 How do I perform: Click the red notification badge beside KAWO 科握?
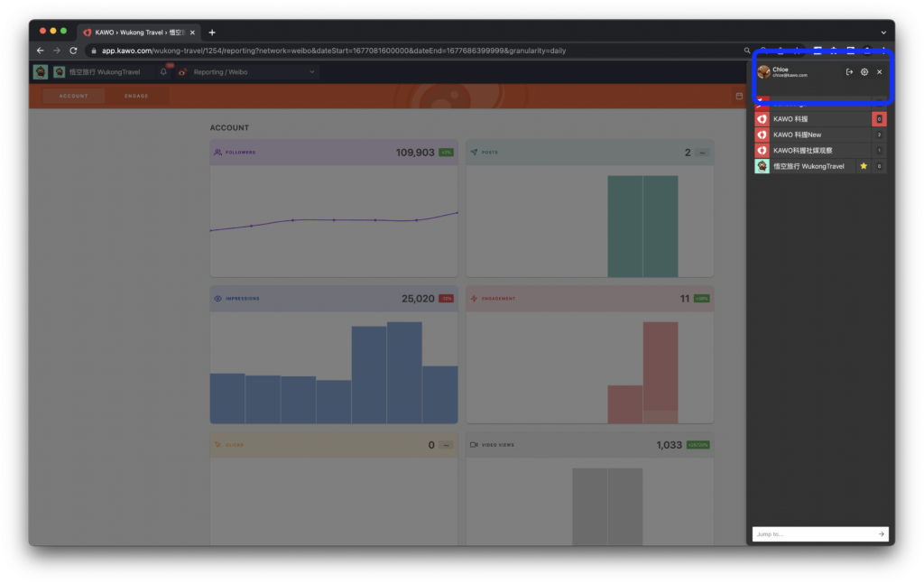(879, 119)
